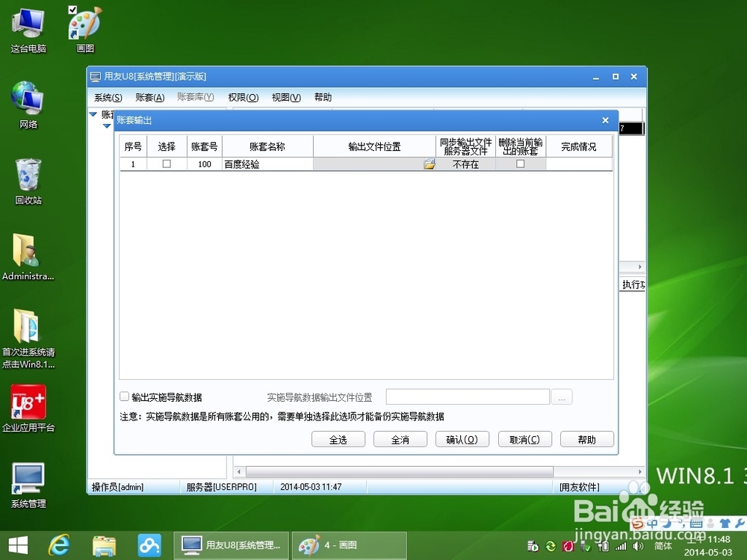Image resolution: width=747 pixels, height=560 pixels.
Task: Open Internet Explorer from taskbar
Action: 59,545
